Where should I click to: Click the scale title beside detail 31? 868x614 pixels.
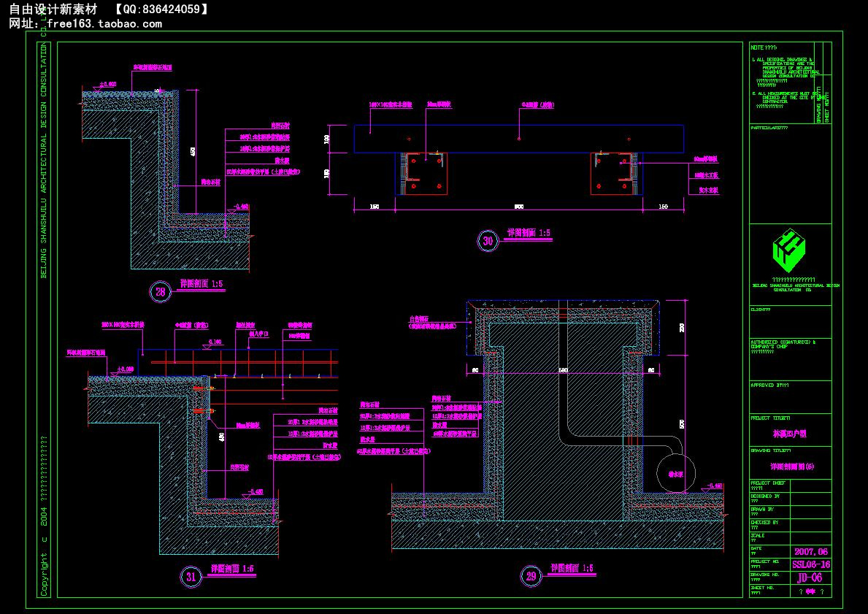[x=232, y=569]
